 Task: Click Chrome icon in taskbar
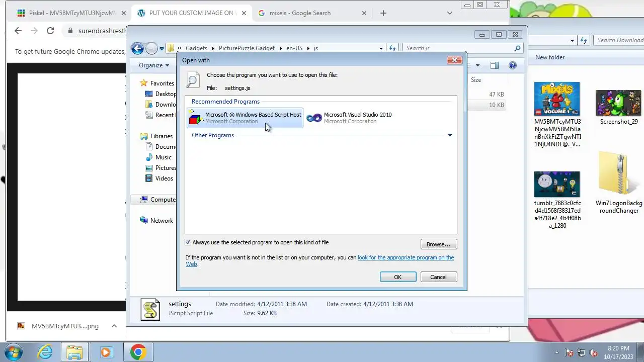(138, 352)
